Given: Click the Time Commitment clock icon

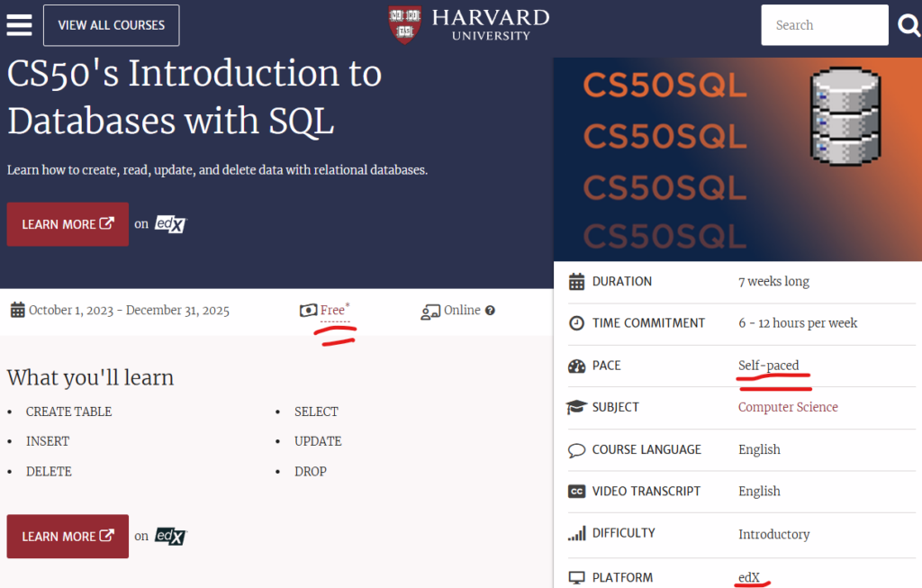Looking at the screenshot, I should (577, 322).
